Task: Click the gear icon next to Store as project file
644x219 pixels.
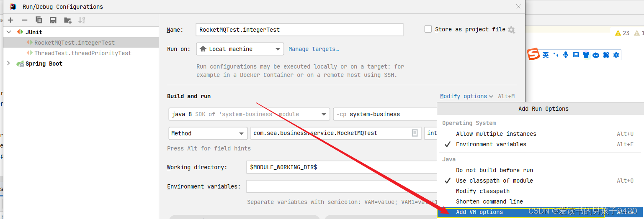Action: (511, 30)
